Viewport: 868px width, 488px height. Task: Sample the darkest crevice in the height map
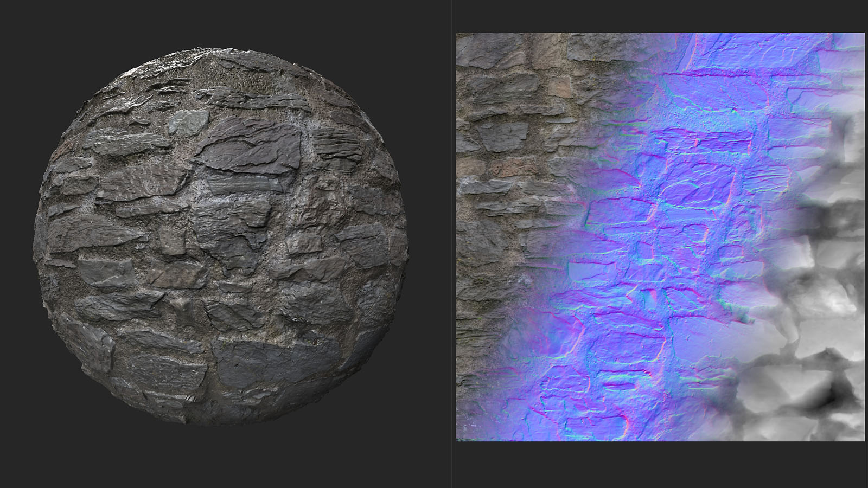(x=830, y=402)
